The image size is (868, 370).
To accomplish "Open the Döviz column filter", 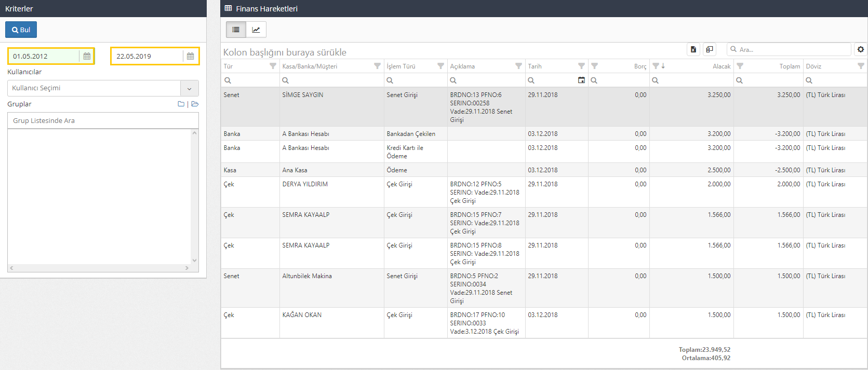I will pos(861,66).
